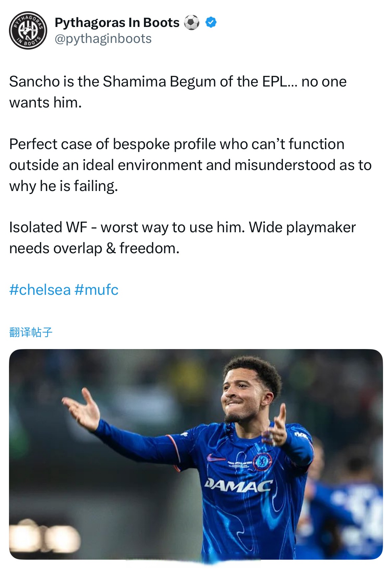Open the #chelsea hashtag
Image resolution: width=392 pixels, height=571 pixels.
point(40,290)
